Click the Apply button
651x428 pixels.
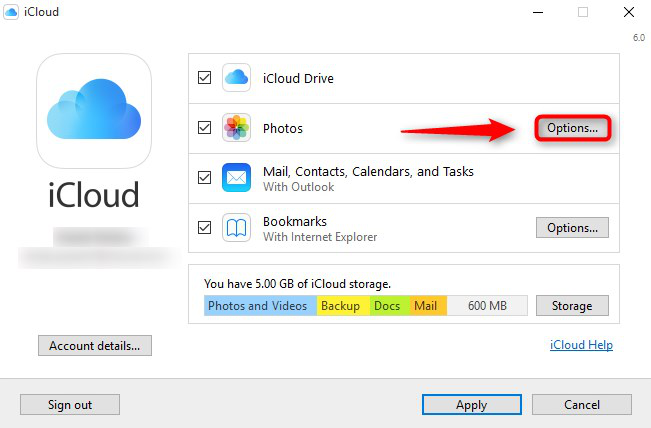(x=472, y=404)
